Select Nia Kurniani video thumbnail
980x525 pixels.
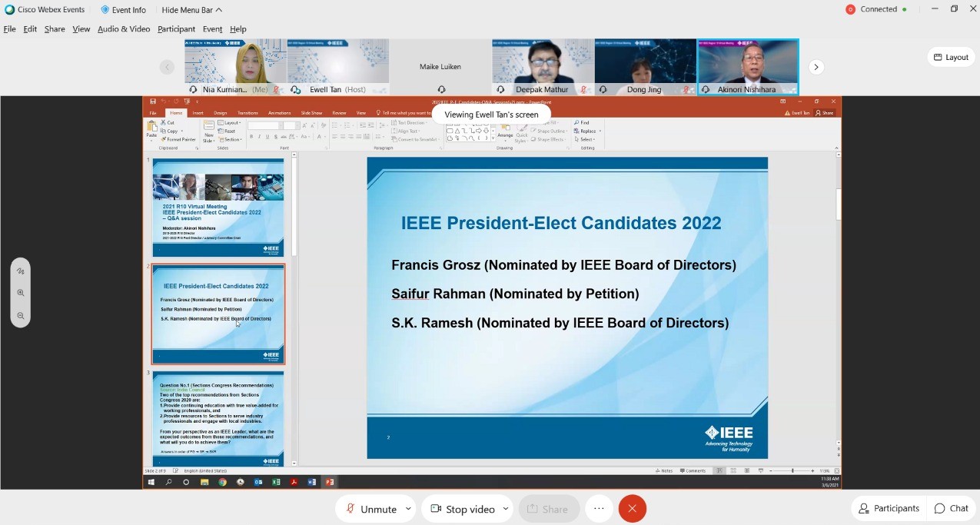coord(235,67)
